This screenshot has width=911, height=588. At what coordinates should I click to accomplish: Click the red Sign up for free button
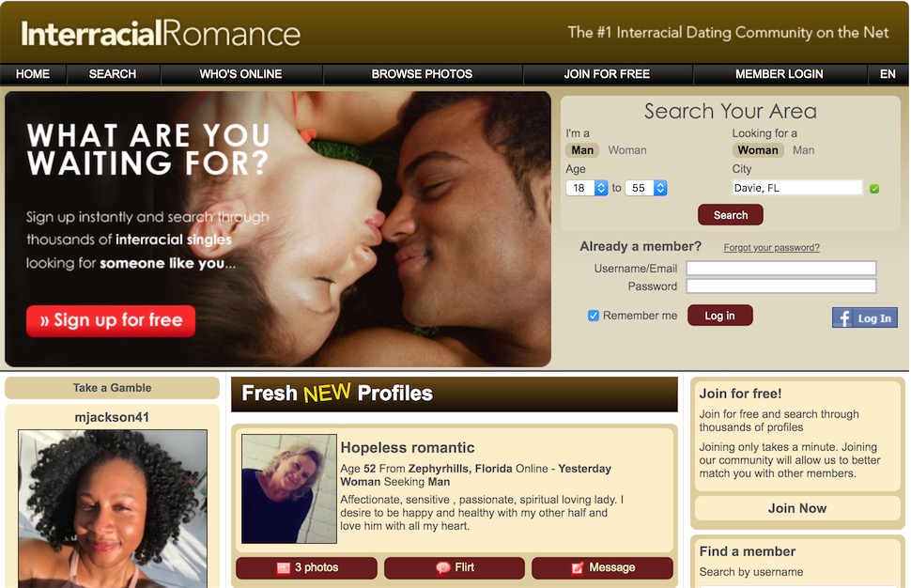tap(111, 320)
